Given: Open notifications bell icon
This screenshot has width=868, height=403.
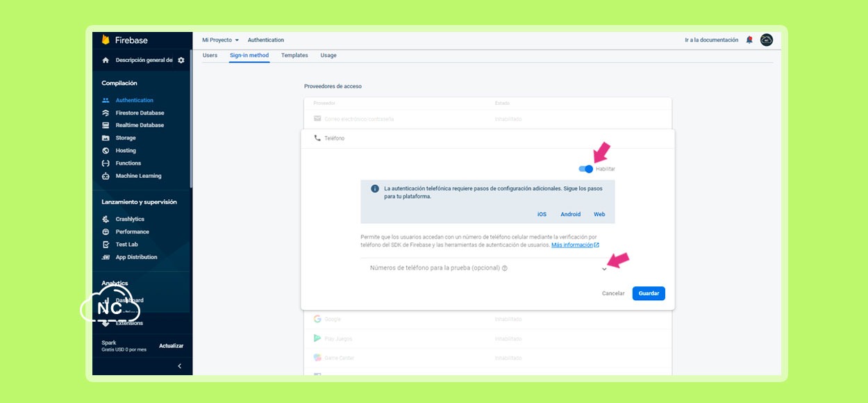Looking at the screenshot, I should pos(749,40).
